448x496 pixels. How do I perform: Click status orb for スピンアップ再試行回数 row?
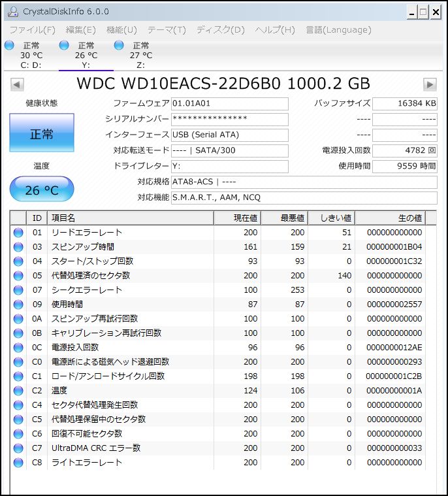pos(18,318)
